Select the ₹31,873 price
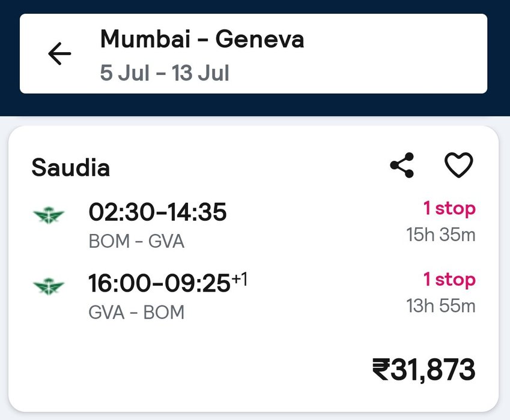Image resolution: width=510 pixels, height=420 pixels. [x=423, y=370]
